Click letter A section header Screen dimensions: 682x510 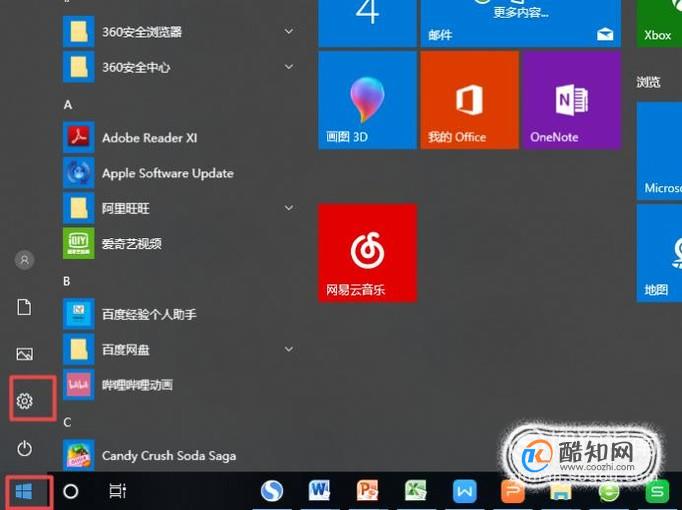(x=68, y=105)
